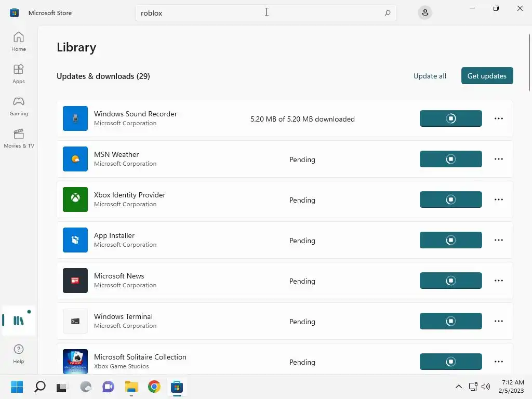Click the Update all link
Viewport: 532px width, 399px height.
pyautogui.click(x=430, y=76)
